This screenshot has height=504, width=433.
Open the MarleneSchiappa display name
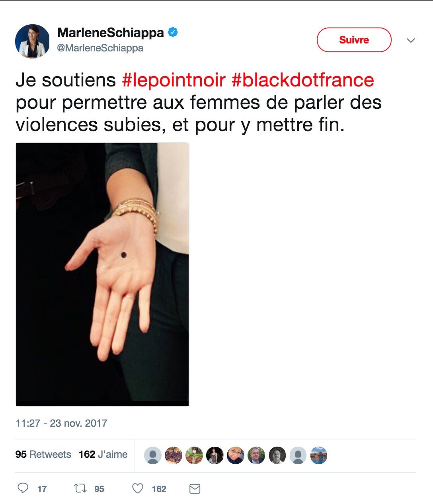tap(111, 32)
